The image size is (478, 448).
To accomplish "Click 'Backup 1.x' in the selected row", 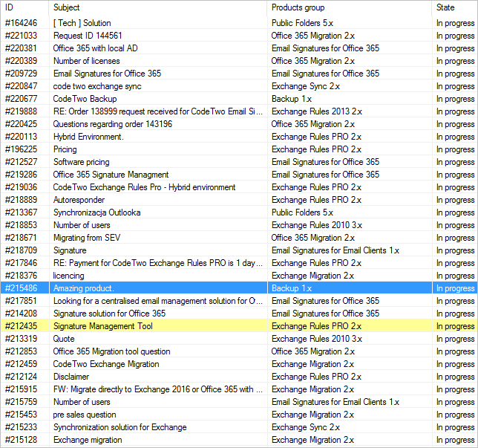I will point(292,288).
